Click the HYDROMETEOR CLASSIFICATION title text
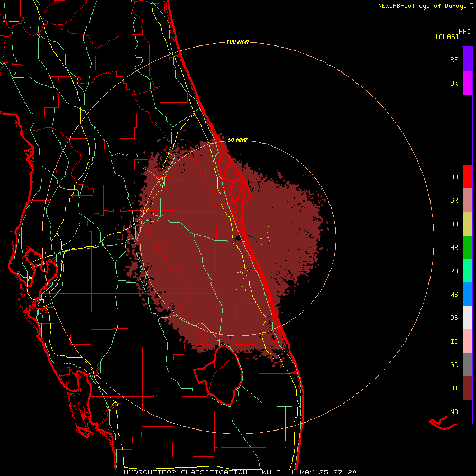 pyautogui.click(x=186, y=472)
